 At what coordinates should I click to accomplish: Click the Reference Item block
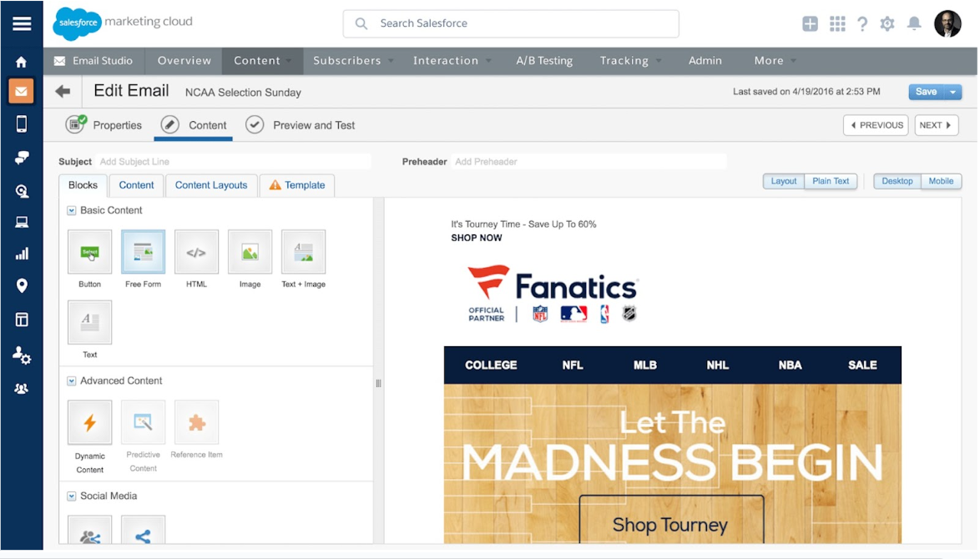[x=196, y=421]
